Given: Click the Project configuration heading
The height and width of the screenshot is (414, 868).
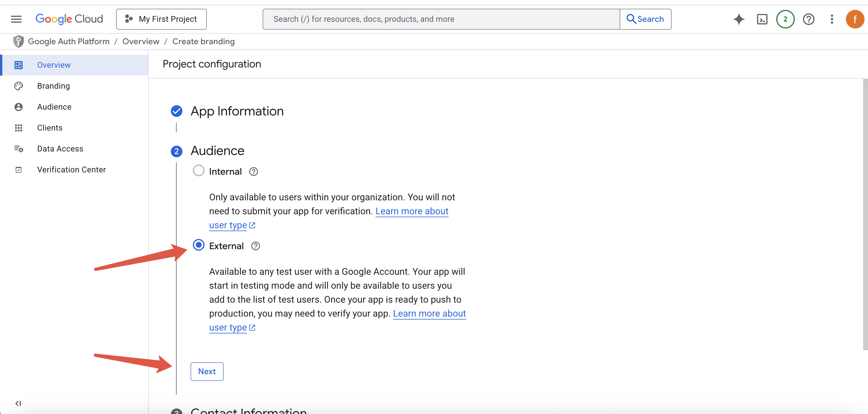Looking at the screenshot, I should coord(211,64).
